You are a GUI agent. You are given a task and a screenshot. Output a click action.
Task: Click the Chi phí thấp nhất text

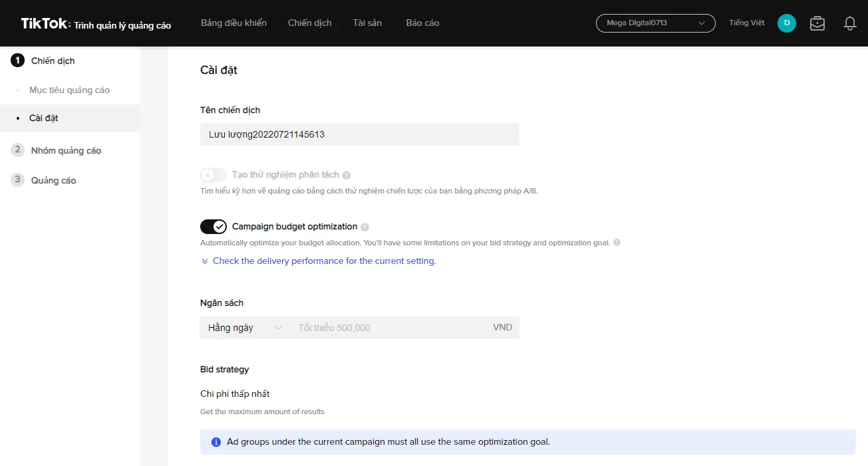click(x=235, y=394)
